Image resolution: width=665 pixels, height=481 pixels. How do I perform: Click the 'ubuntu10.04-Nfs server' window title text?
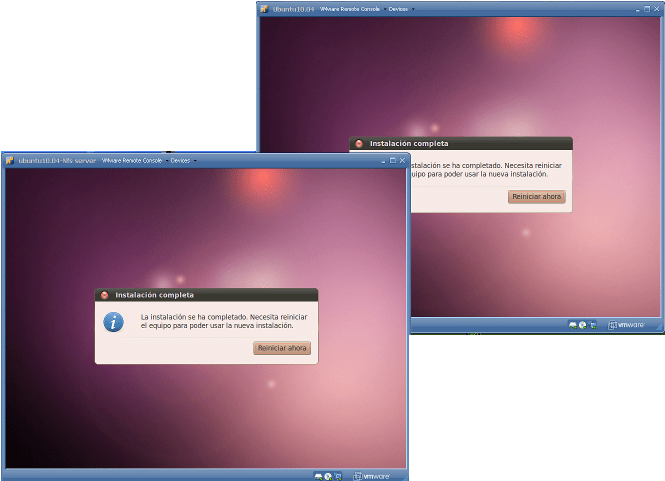(57, 160)
